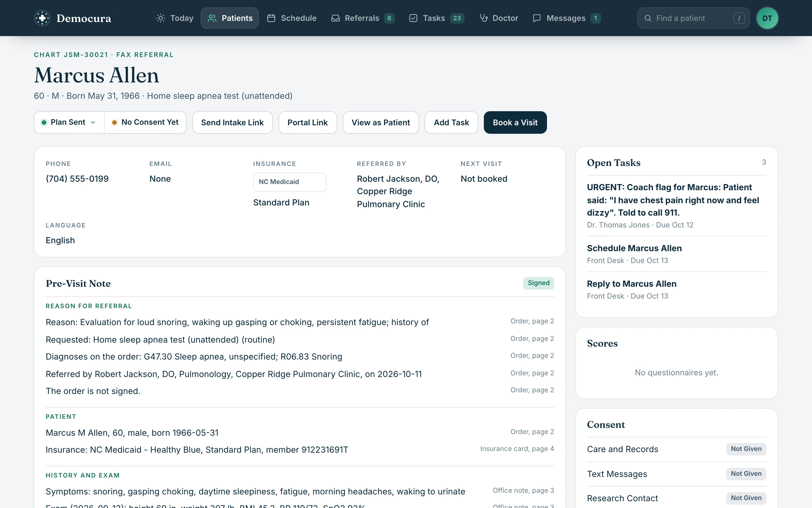Click the stethoscope icon beside Doctor
The height and width of the screenshot is (508, 812).
(484, 18)
